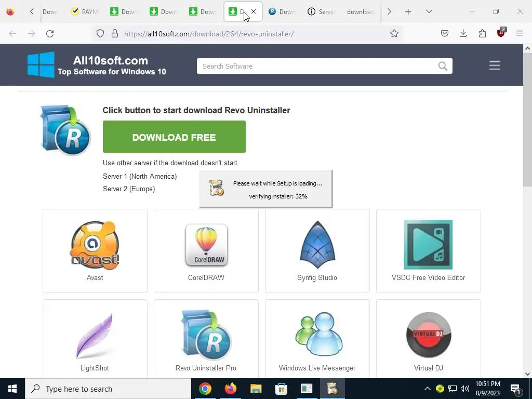Open the Windows Live Messenger card
532x399 pixels.
pyautogui.click(x=317, y=339)
